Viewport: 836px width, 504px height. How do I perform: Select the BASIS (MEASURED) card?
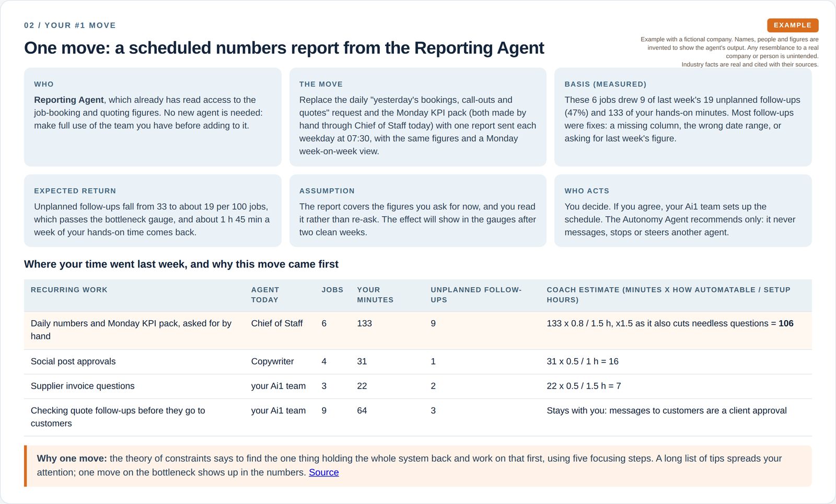click(683, 117)
